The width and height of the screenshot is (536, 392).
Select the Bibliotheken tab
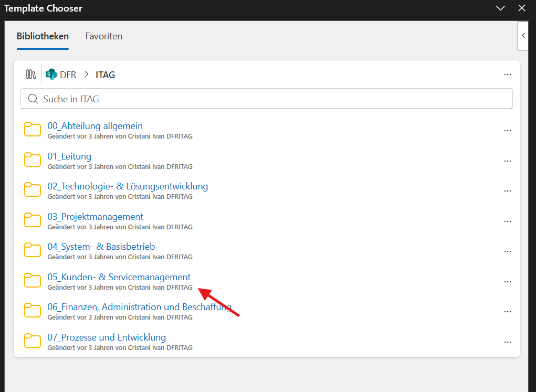tap(43, 36)
